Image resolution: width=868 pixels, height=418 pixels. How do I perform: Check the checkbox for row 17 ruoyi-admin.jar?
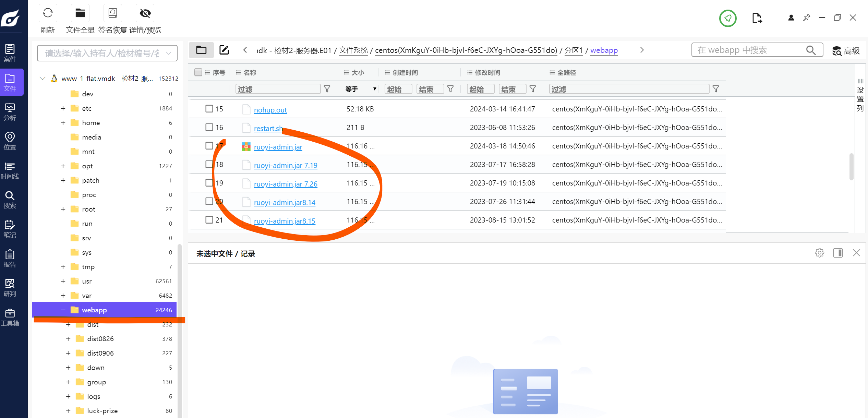[x=209, y=146]
